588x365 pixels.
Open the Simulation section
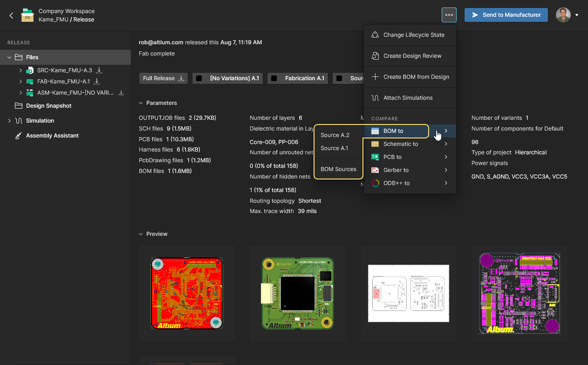[x=40, y=121]
